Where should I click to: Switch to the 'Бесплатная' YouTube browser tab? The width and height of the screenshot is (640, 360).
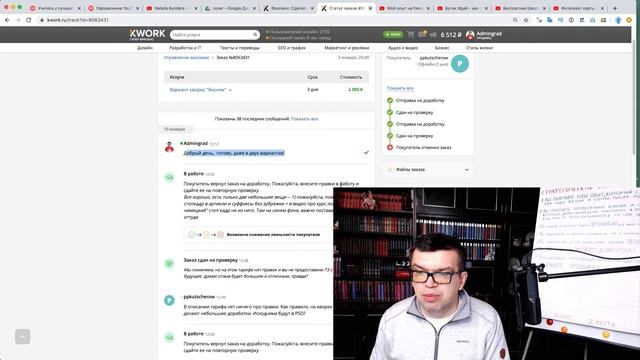520,8
